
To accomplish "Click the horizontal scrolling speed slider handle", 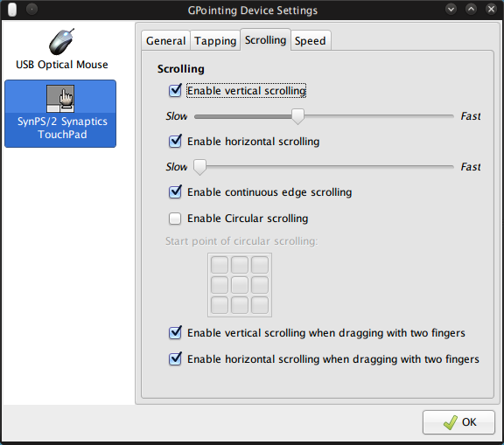I will pos(199,167).
